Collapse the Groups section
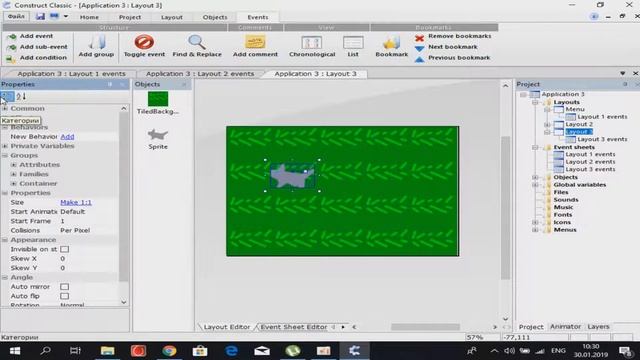Screen dimensions: 640x360 click(x=5, y=156)
